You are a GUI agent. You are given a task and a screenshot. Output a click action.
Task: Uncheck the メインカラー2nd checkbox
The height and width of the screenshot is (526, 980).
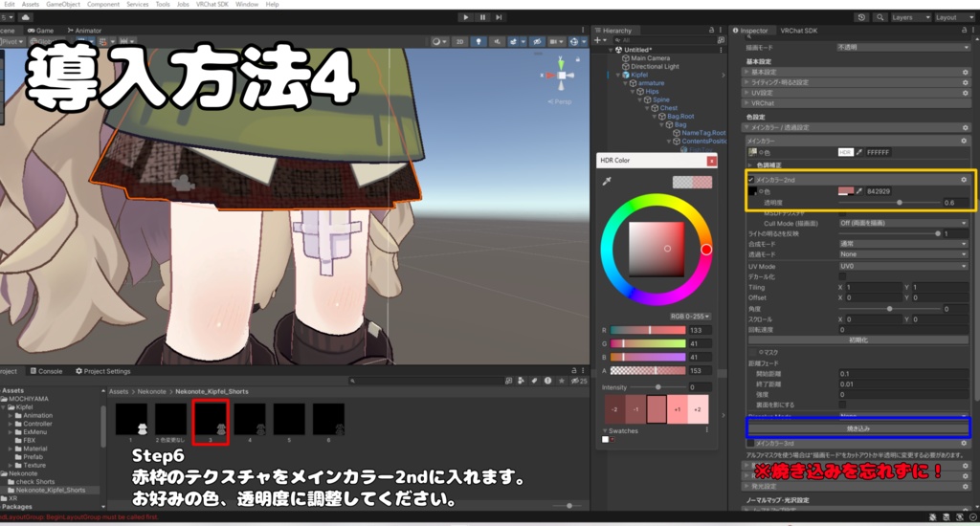(x=750, y=180)
